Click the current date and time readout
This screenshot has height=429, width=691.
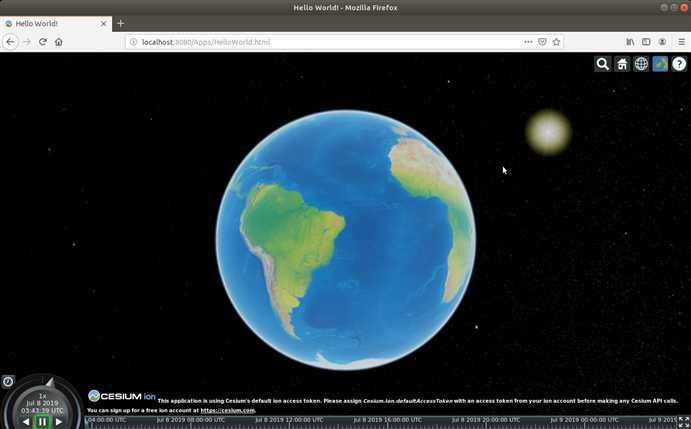(x=42, y=407)
